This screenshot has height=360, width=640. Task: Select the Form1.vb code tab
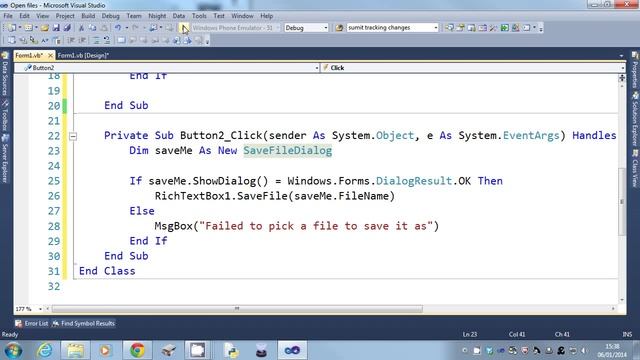[x=29, y=56]
